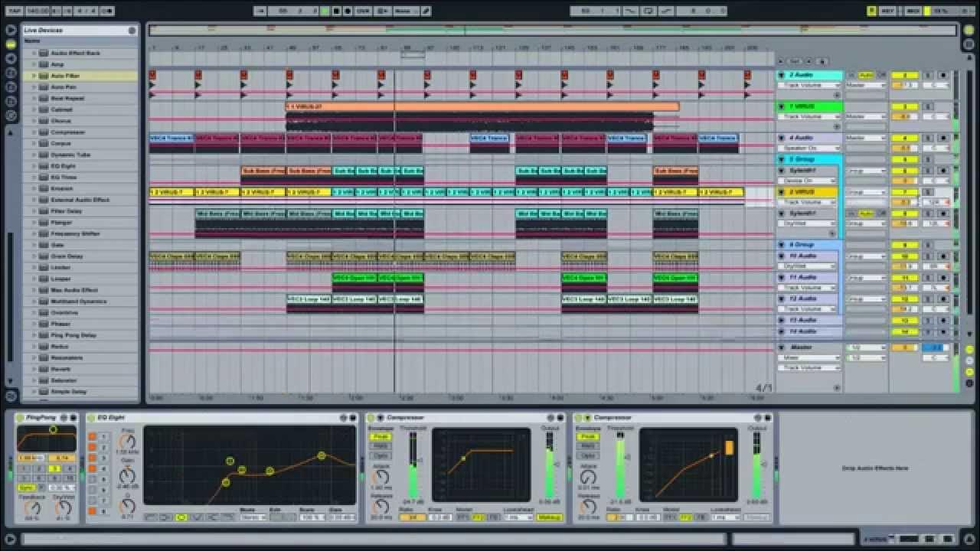Click the arrangement overview strip
Screen dimensions: 980x551
(553, 31)
